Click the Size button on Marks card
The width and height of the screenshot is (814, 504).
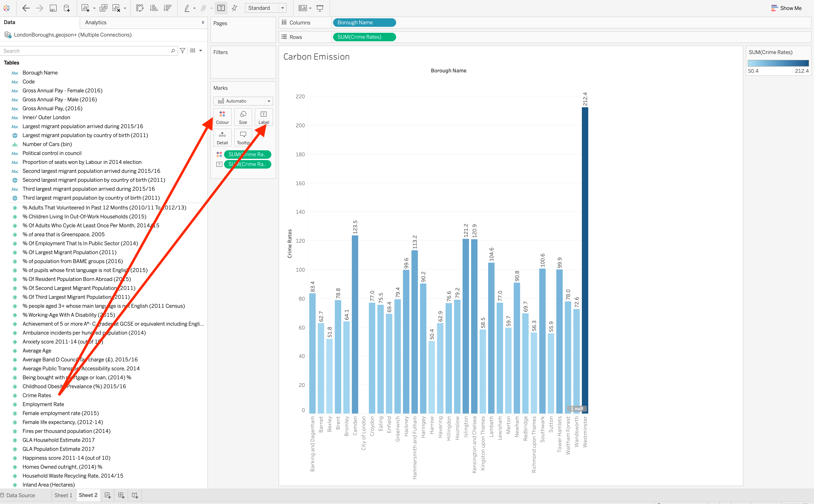(243, 117)
